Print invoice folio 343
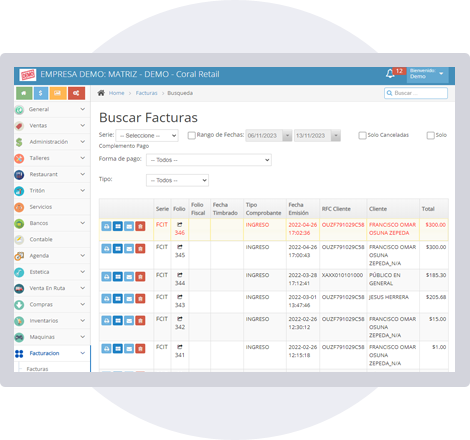470x440 pixels. pyautogui.click(x=106, y=299)
